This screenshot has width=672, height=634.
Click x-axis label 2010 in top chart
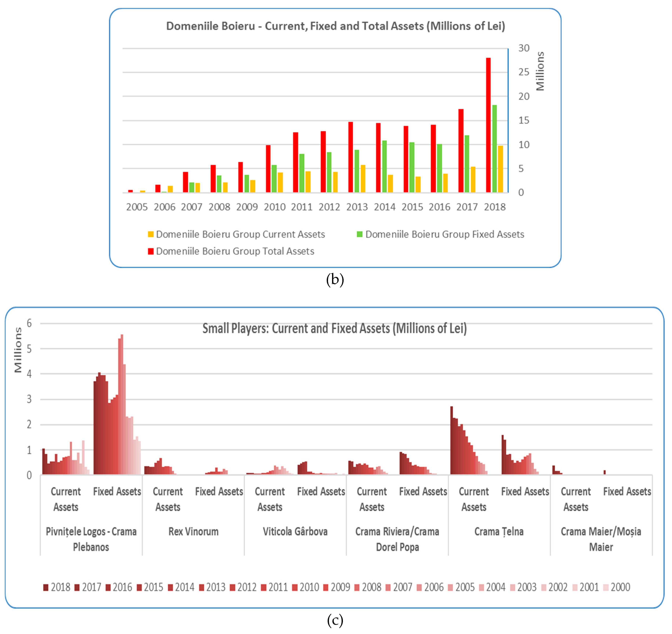click(x=275, y=207)
